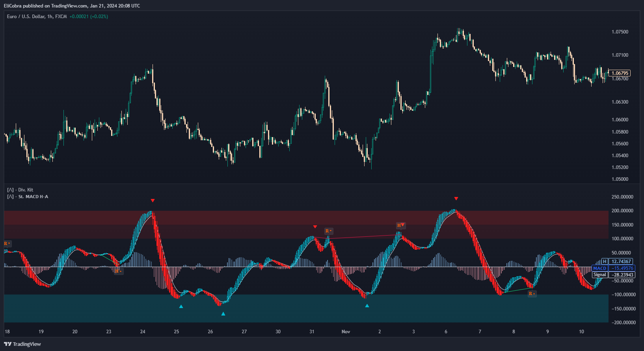Click the orange R divergence label near the 31st

point(328,231)
